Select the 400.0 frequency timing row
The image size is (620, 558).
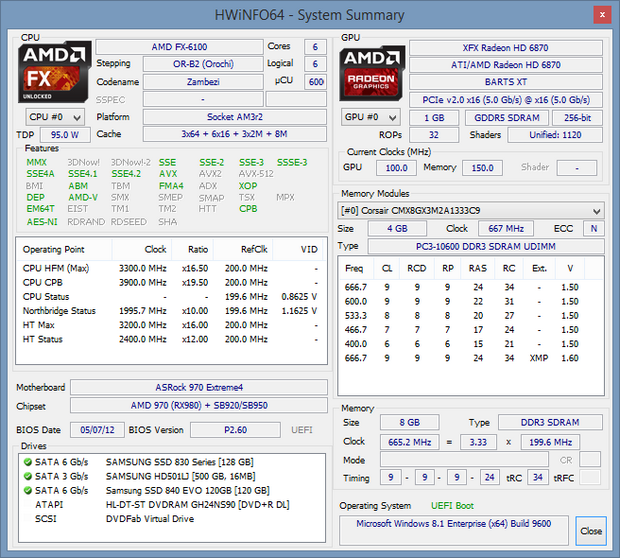pos(471,344)
